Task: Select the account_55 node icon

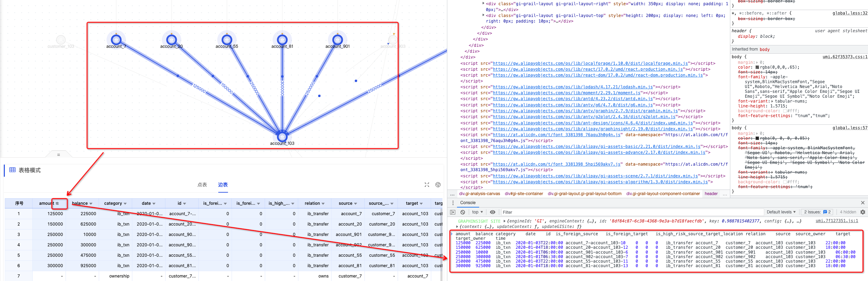Action: [227, 40]
